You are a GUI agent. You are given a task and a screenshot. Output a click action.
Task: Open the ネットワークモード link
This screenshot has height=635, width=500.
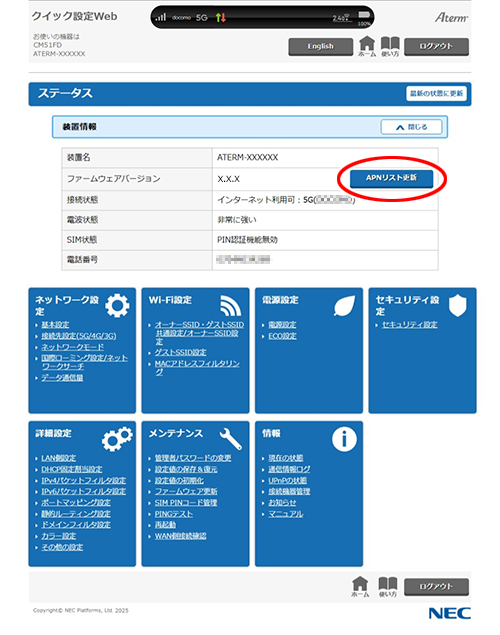point(72,347)
